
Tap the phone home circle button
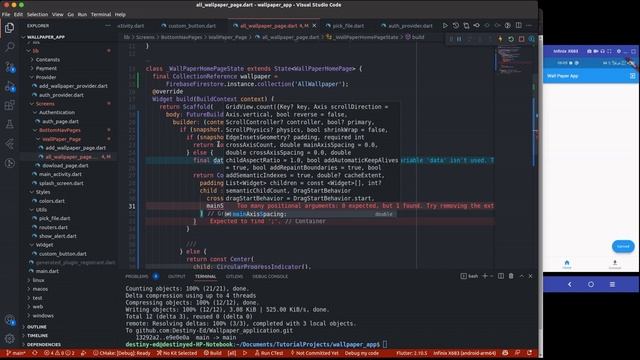pyautogui.click(x=591, y=284)
